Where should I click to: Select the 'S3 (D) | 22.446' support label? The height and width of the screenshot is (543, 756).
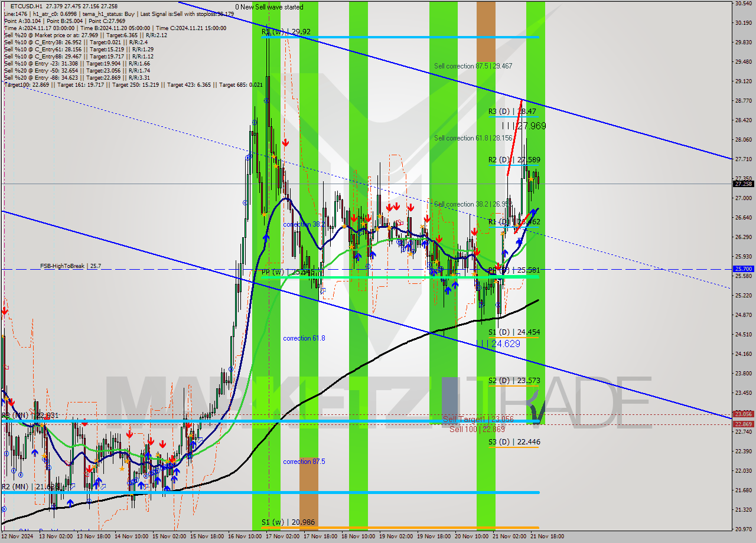click(514, 442)
